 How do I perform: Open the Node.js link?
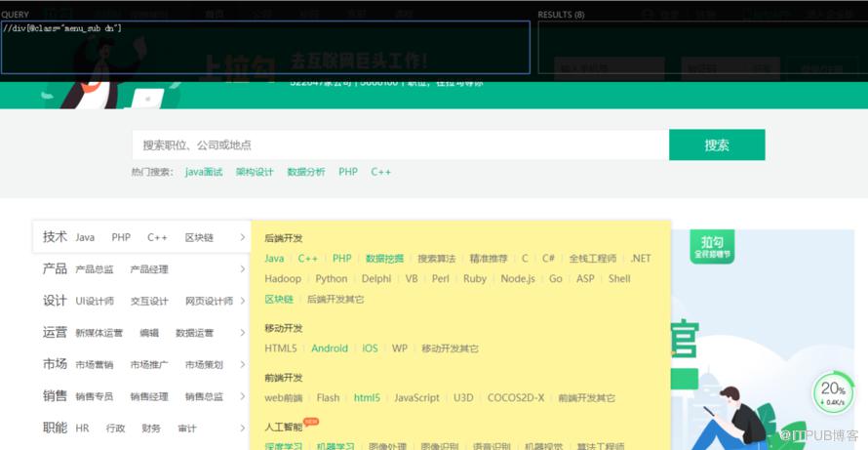tap(518, 279)
